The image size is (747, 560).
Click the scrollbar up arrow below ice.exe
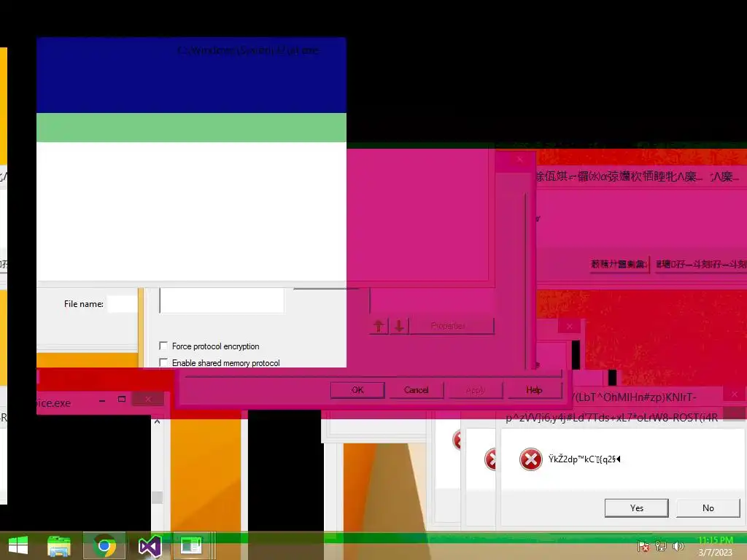coord(158,421)
